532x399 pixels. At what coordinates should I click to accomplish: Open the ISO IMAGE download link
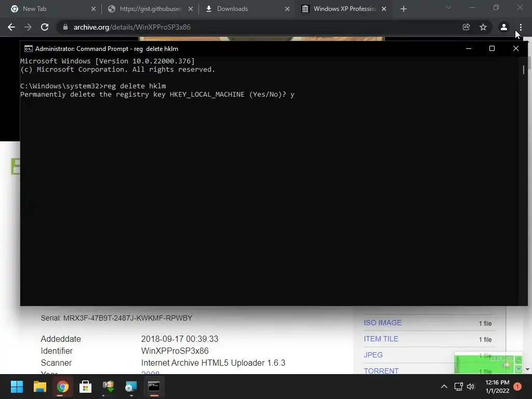382,323
